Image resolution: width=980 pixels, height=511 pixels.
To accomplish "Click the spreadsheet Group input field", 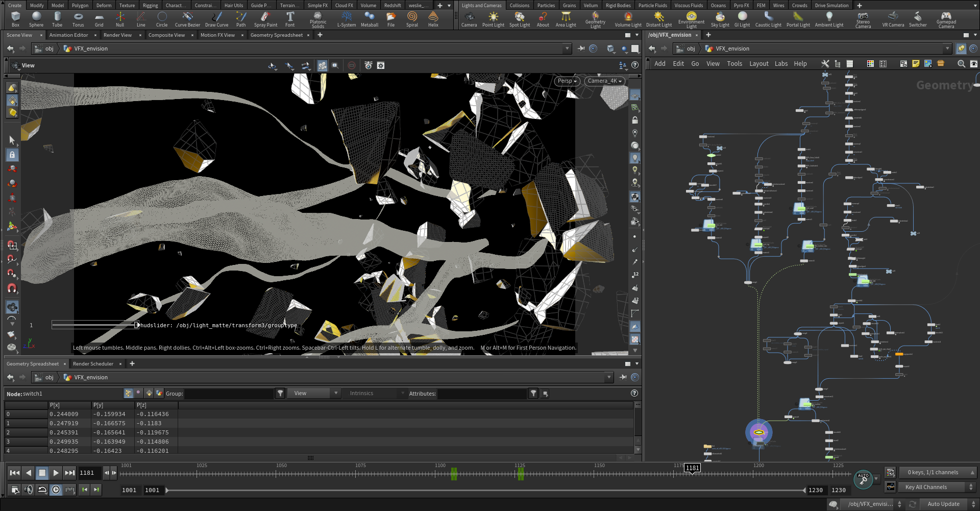I will click(x=229, y=394).
